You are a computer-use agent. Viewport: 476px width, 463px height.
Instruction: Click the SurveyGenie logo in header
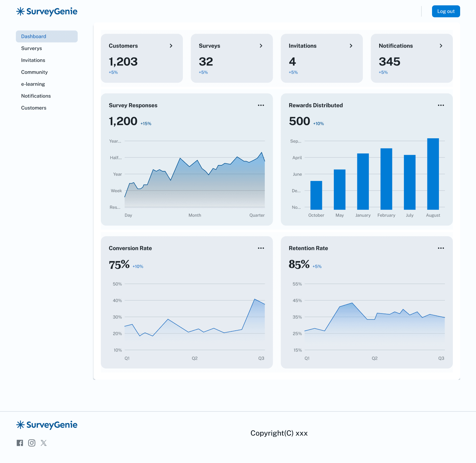pos(47,12)
